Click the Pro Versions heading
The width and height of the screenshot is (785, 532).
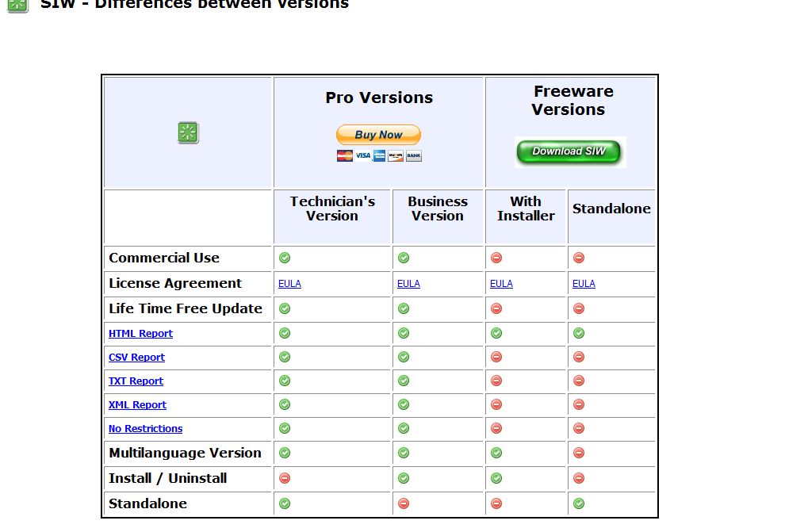pyautogui.click(x=379, y=98)
